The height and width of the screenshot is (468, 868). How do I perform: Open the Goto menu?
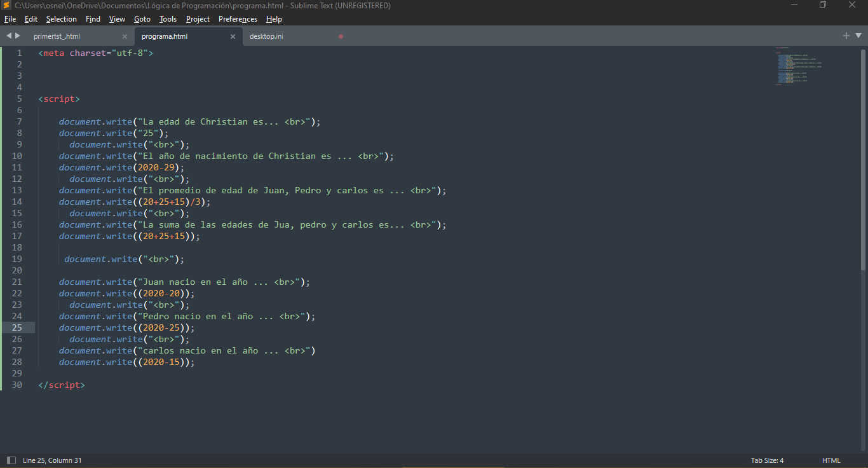pos(142,19)
